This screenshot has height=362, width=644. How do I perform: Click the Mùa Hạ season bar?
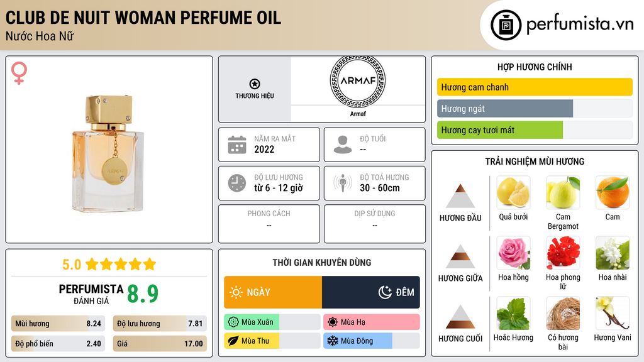pos(371,322)
